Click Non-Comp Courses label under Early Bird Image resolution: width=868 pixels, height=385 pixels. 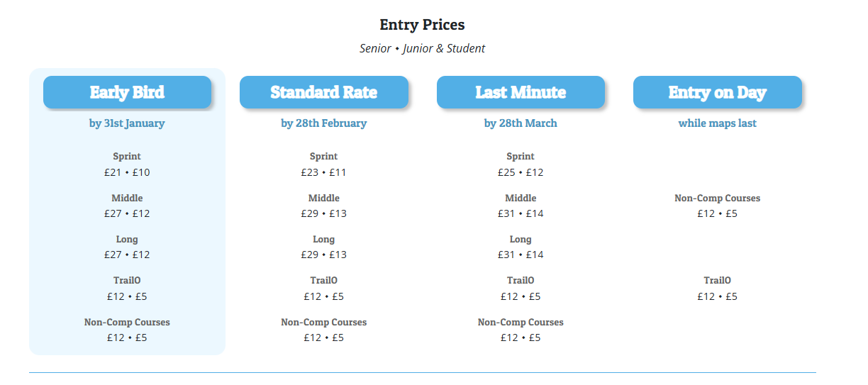click(x=127, y=322)
